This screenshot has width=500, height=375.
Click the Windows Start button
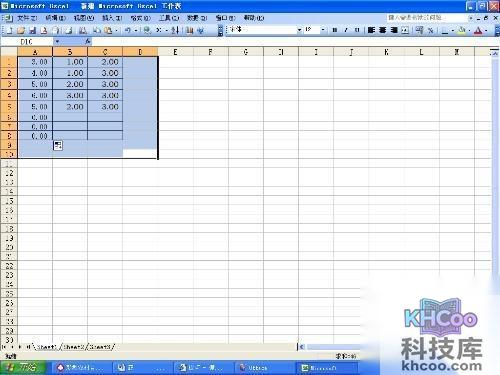tap(23, 368)
